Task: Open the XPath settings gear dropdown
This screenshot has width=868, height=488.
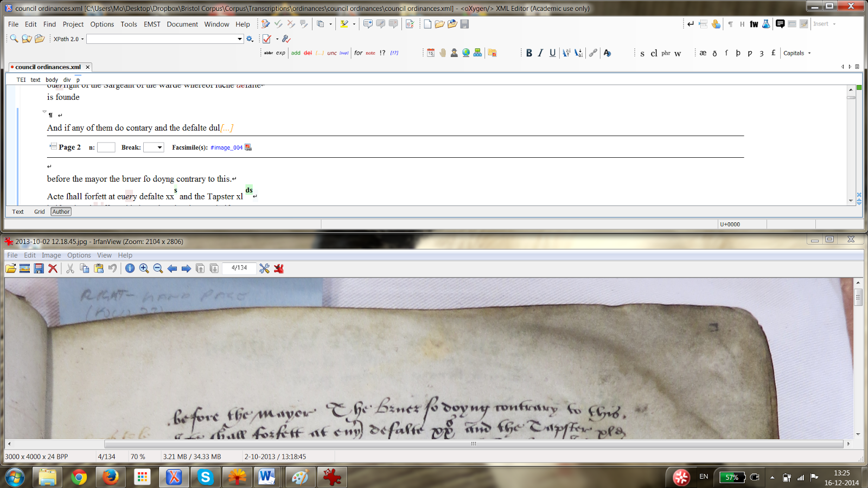Action: click(x=250, y=39)
